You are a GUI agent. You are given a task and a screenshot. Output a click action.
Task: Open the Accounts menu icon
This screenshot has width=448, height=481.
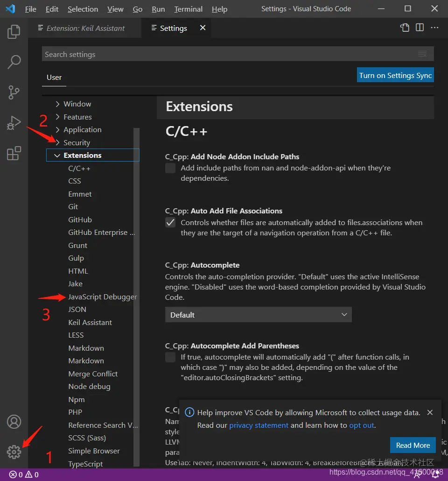[14, 422]
